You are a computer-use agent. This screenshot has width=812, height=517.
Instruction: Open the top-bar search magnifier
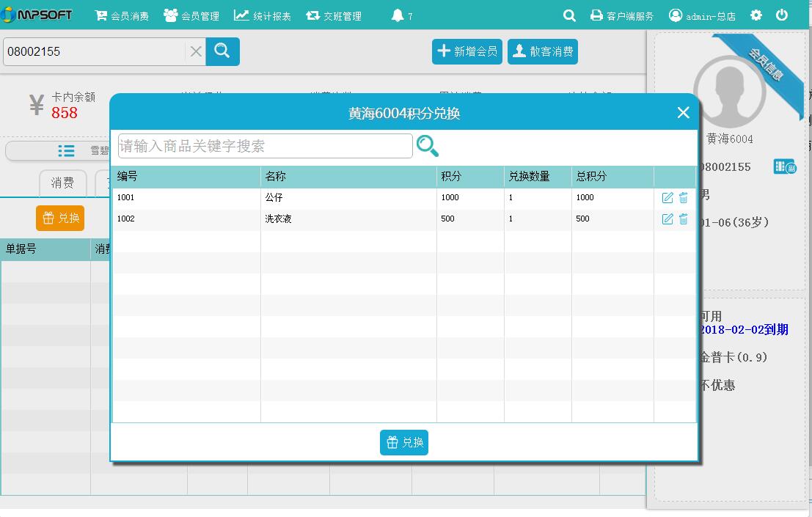(x=569, y=15)
